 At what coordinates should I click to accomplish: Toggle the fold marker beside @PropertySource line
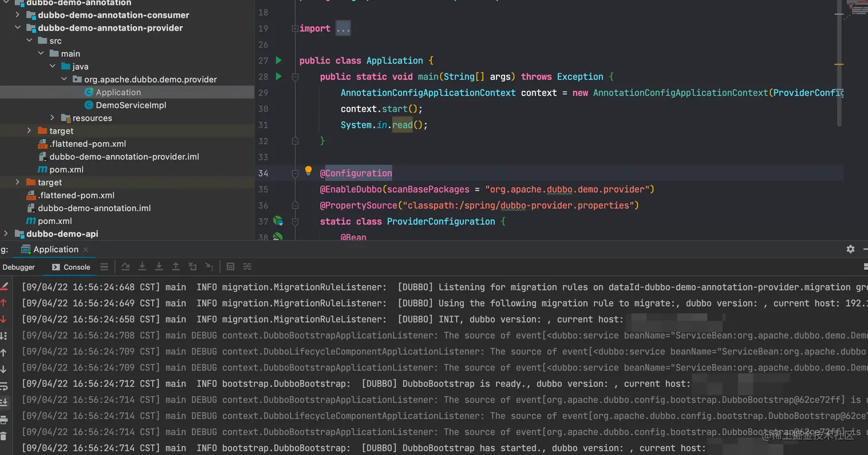(295, 205)
